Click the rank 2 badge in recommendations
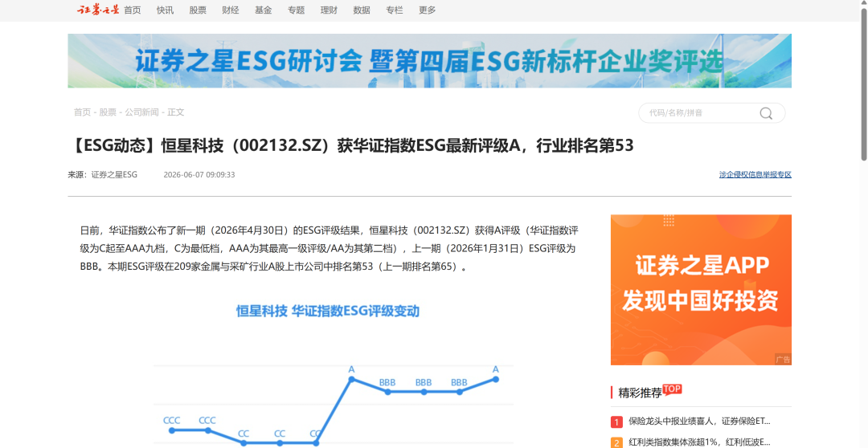Viewport: 868px width, 448px height. pos(616,442)
